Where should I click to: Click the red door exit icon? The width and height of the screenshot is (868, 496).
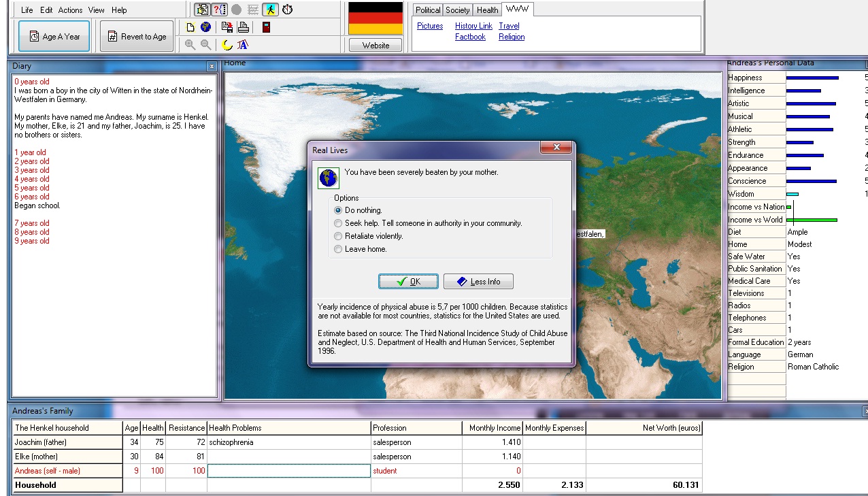coord(266,27)
